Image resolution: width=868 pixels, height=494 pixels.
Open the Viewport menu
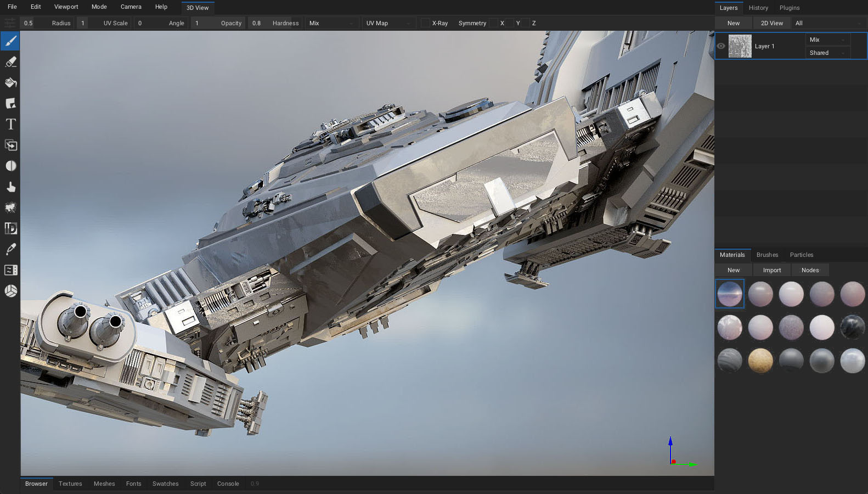tap(66, 7)
